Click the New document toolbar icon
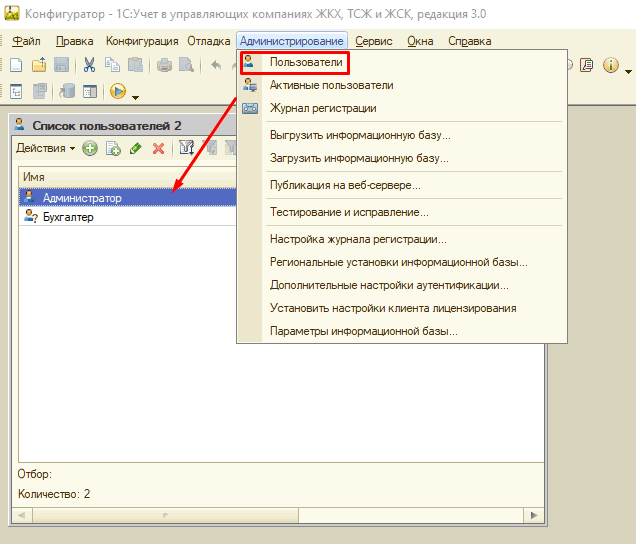This screenshot has width=636, height=544. point(16,65)
